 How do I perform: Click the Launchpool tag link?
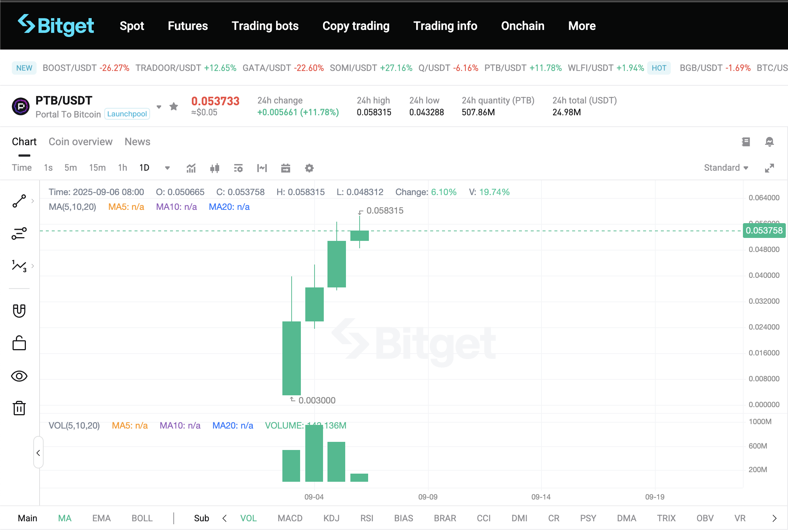click(127, 114)
